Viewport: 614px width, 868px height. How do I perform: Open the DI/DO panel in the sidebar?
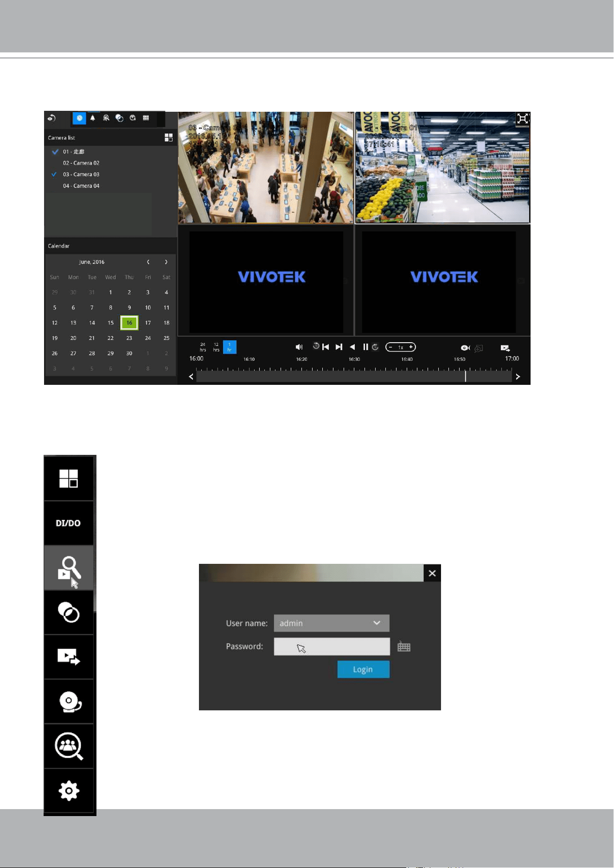(69, 523)
